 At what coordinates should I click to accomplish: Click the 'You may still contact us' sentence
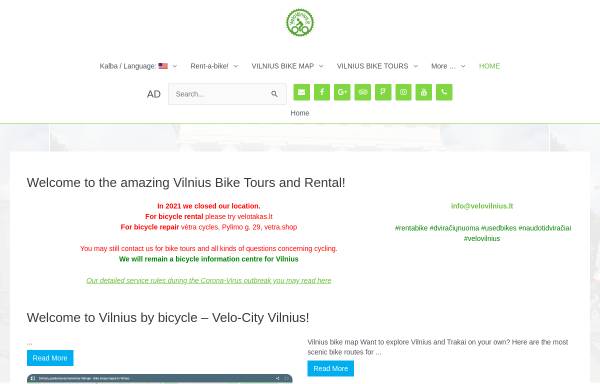[x=209, y=249]
